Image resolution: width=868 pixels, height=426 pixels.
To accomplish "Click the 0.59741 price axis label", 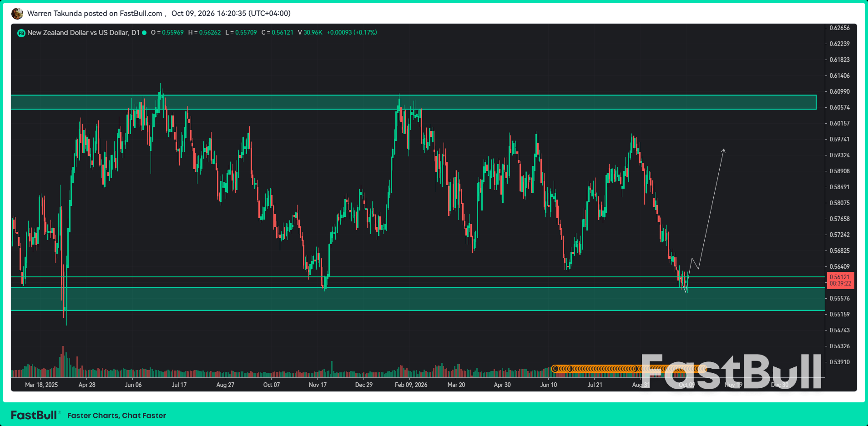I will click(840, 139).
